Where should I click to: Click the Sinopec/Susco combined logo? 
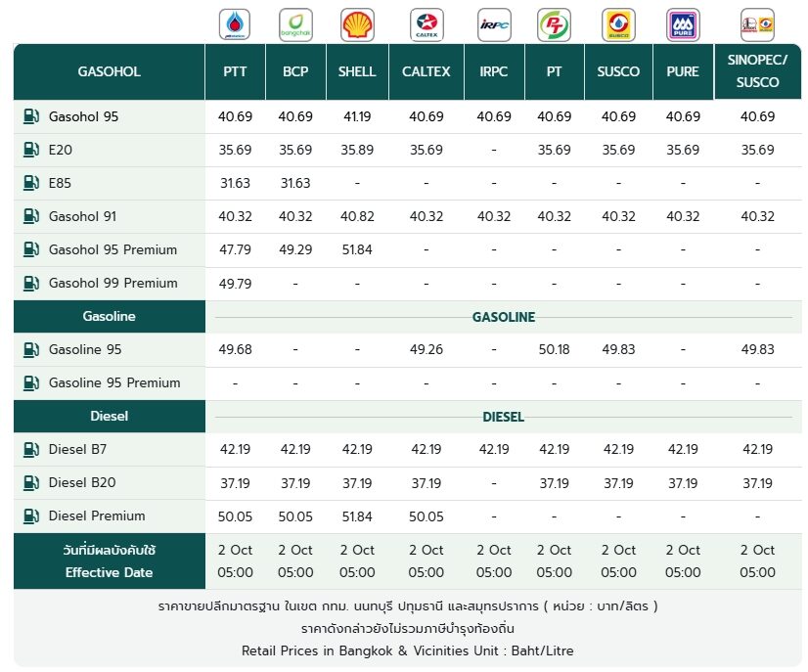(757, 24)
